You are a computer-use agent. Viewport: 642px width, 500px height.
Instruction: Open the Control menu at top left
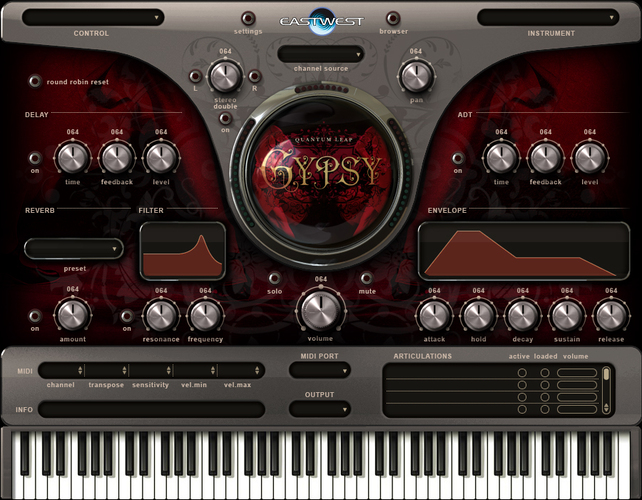pyautogui.click(x=92, y=17)
